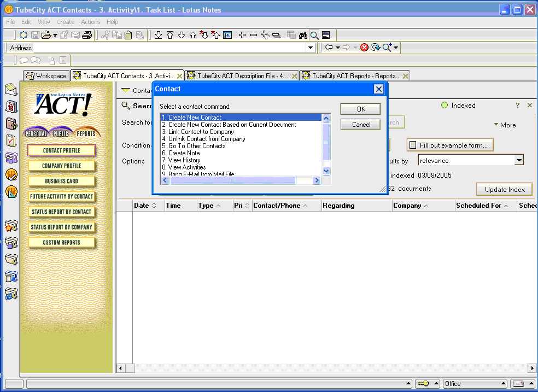Open the Search magnifier-plus dropdown arrow
The image size is (538, 392).
coord(396,48)
